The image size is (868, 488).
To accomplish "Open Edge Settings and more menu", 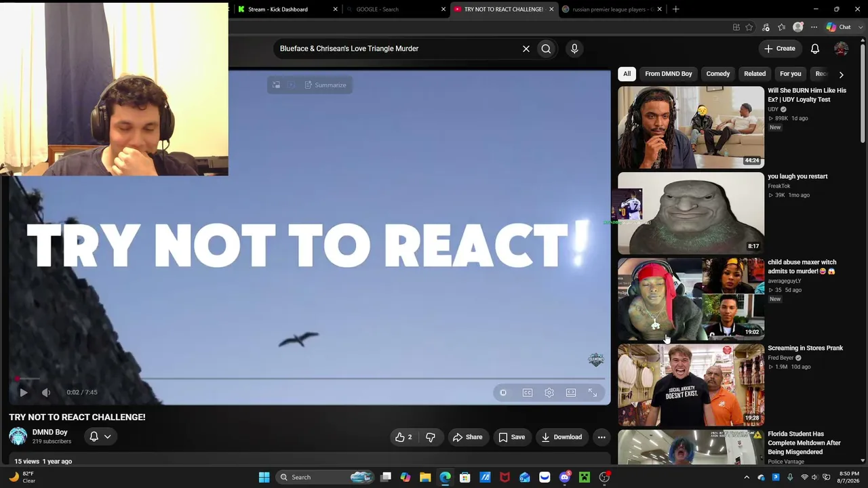I will click(x=814, y=27).
